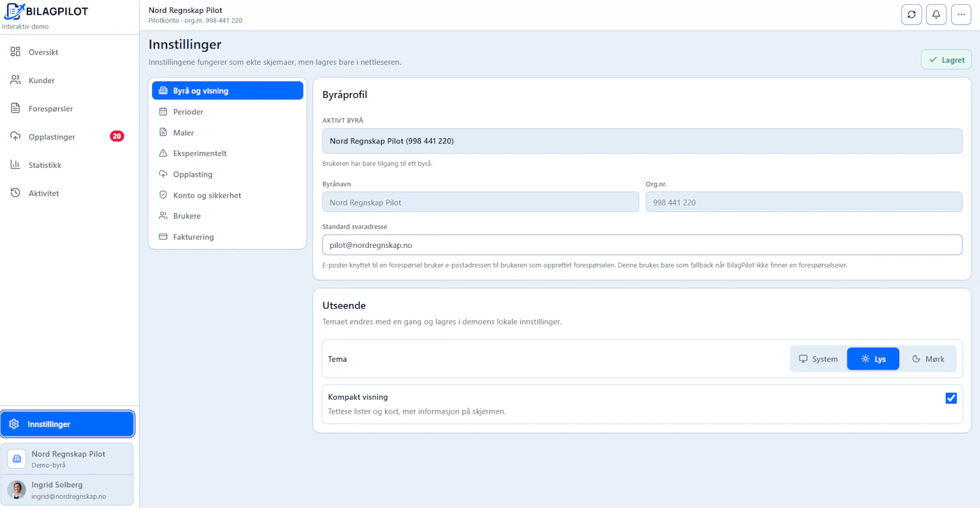Viewport: 980px width, 508px height.
Task: Switch to the Konto og sikkerhet tab
Action: coord(227,195)
